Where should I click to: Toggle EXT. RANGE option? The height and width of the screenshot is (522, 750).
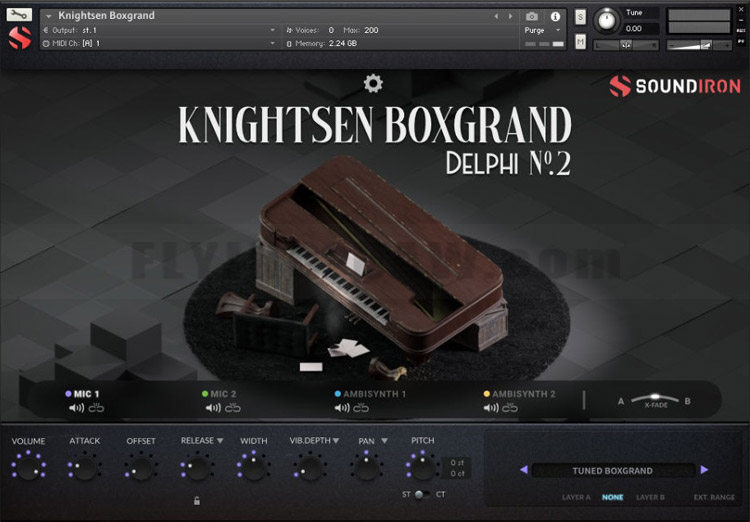click(714, 497)
